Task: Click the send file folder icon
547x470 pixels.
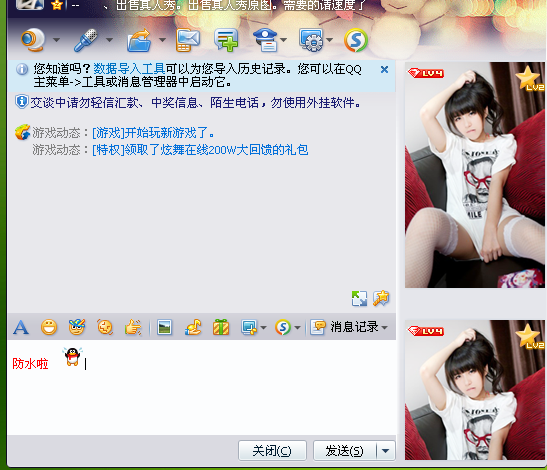Action: click(x=139, y=40)
